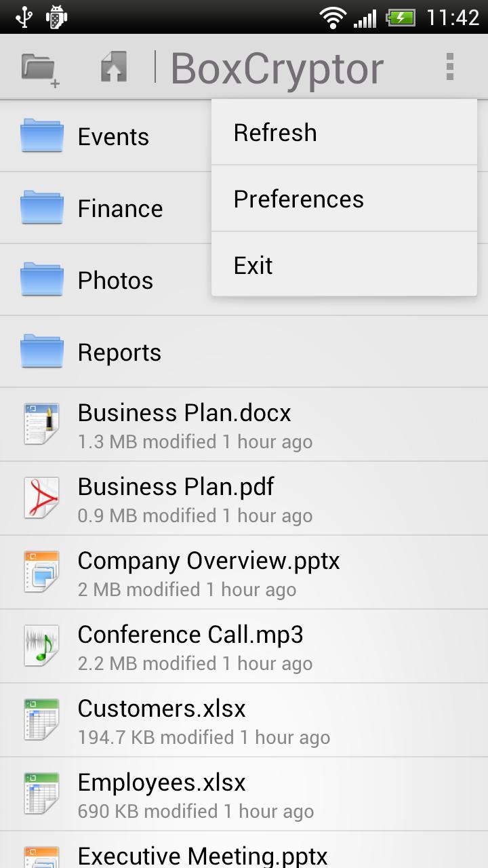Tap the Photos folder icon
Viewport: 488px width, 868px height.
[x=42, y=279]
